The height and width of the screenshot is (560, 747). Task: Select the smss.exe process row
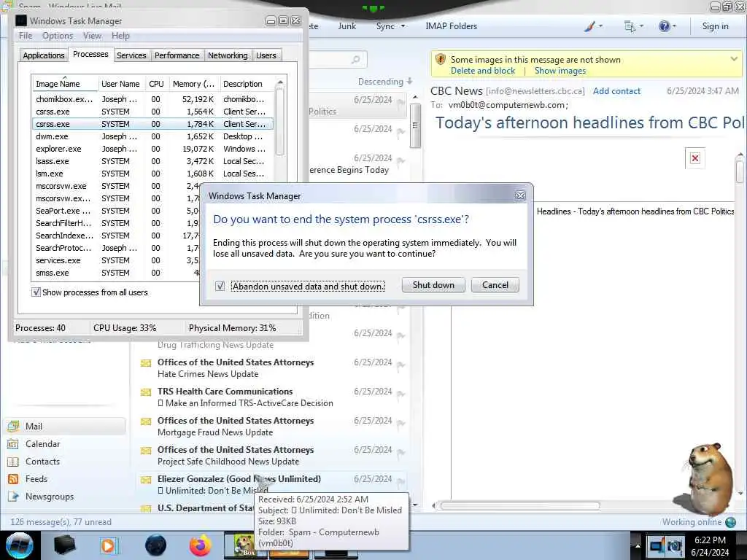pyautogui.click(x=115, y=273)
